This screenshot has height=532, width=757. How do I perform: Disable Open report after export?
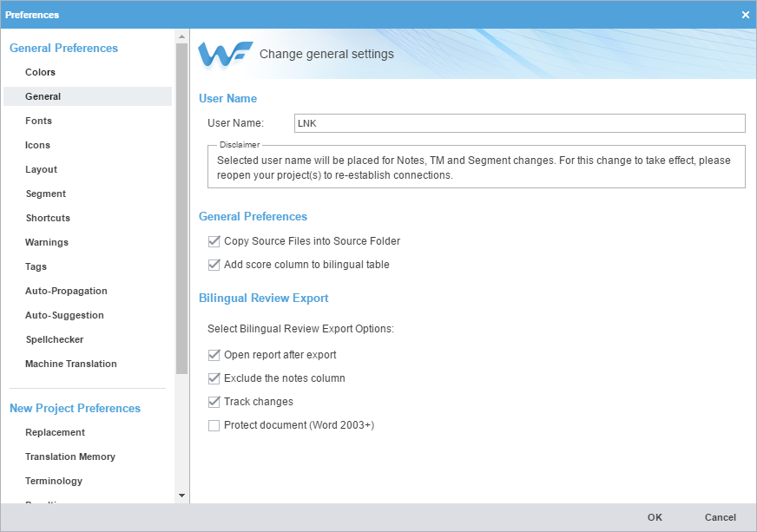tap(214, 355)
